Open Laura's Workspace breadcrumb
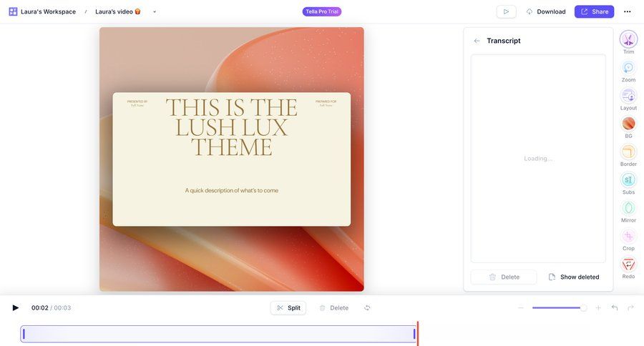The height and width of the screenshot is (346, 644). tap(48, 11)
